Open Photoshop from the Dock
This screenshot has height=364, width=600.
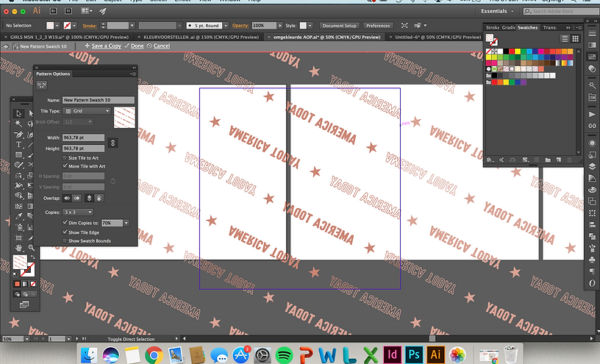tap(414, 354)
